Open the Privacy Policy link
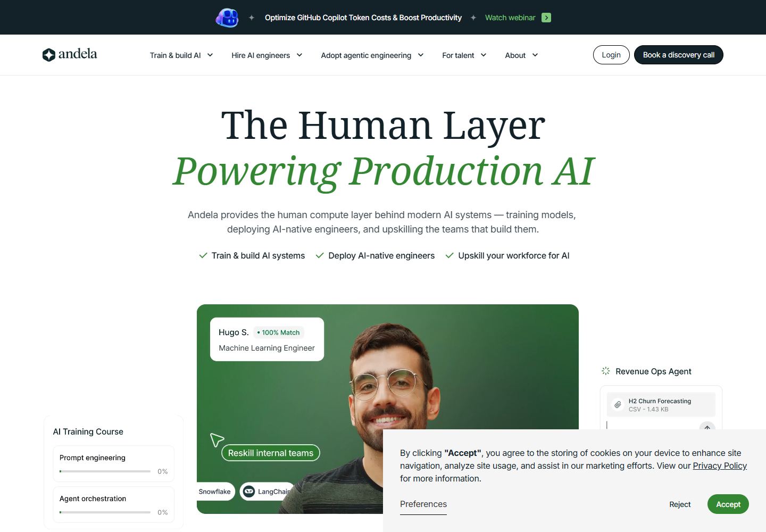This screenshot has width=766, height=532. point(720,466)
